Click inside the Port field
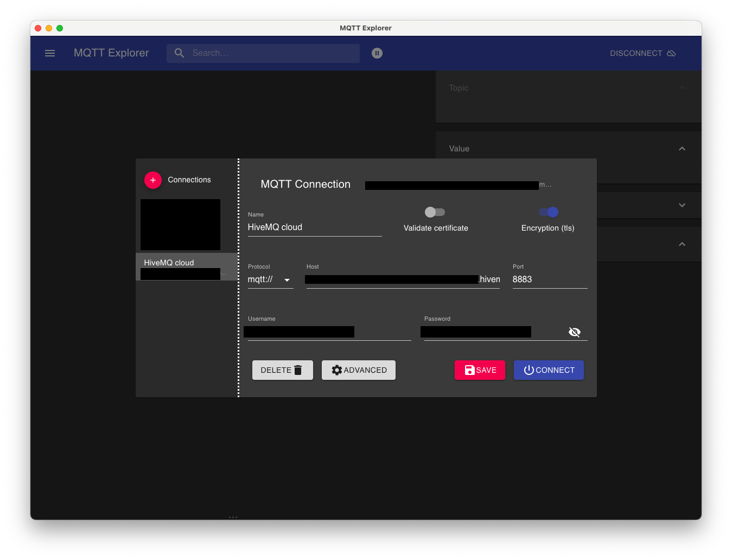This screenshot has width=732, height=560. [543, 279]
